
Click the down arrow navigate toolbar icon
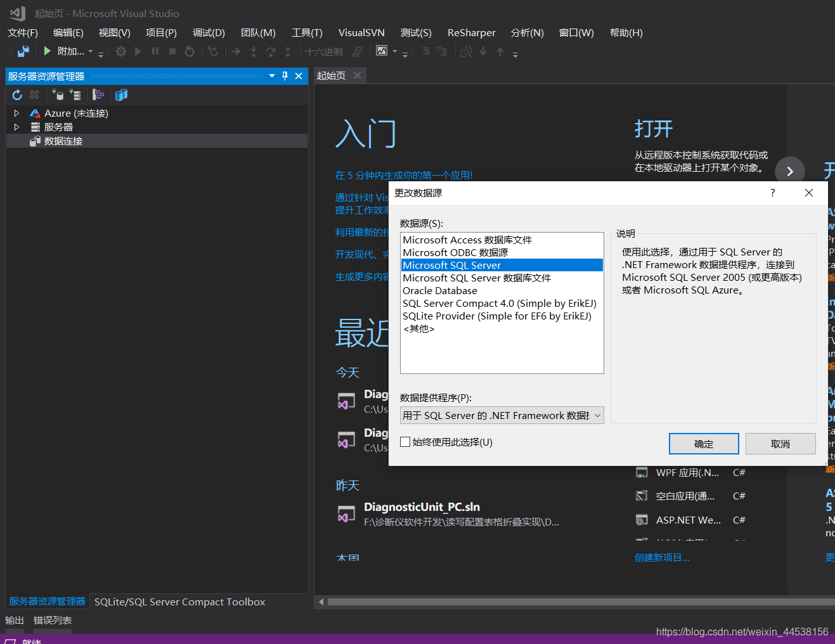click(x=483, y=51)
